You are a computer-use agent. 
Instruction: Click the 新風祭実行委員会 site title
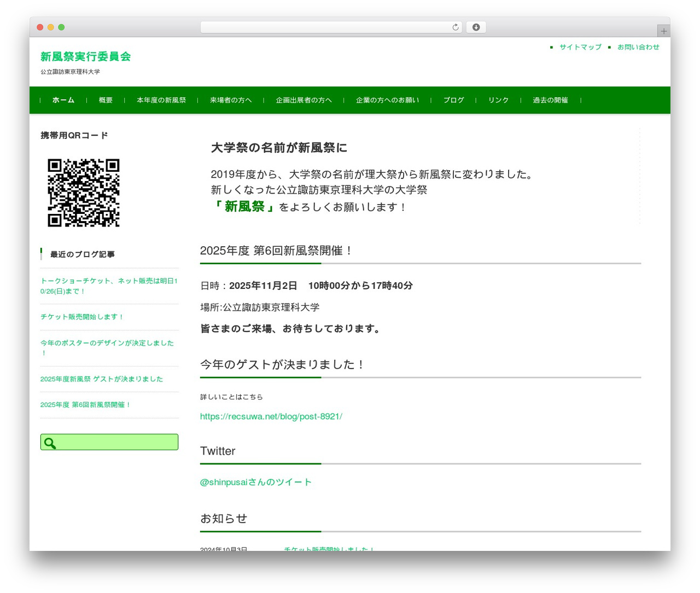pyautogui.click(x=86, y=56)
